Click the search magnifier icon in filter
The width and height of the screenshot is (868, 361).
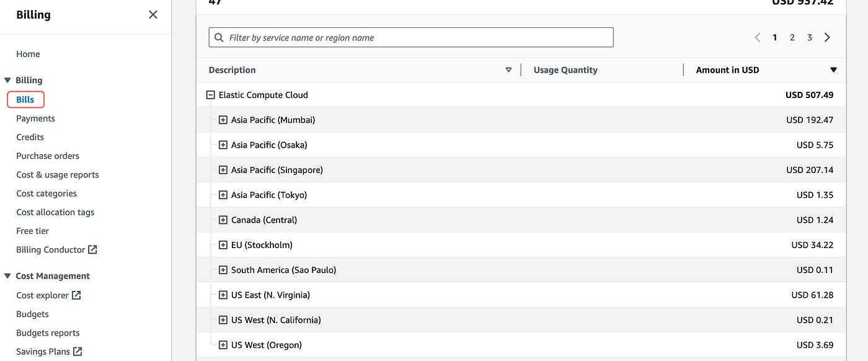pos(219,37)
